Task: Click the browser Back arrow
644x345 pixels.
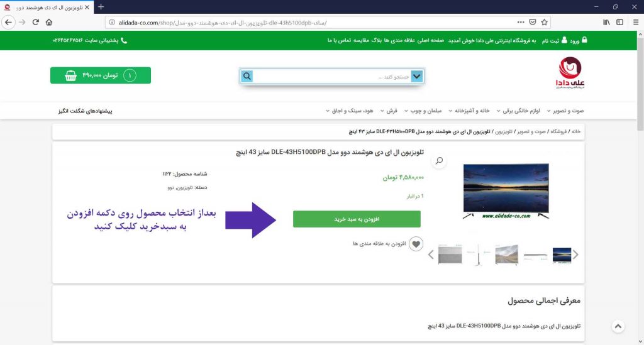Action: [x=8, y=22]
